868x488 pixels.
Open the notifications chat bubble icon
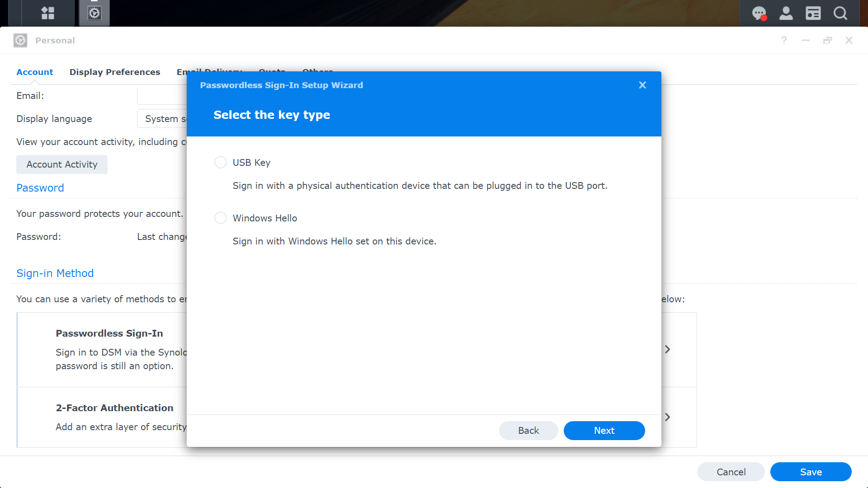[x=759, y=13]
